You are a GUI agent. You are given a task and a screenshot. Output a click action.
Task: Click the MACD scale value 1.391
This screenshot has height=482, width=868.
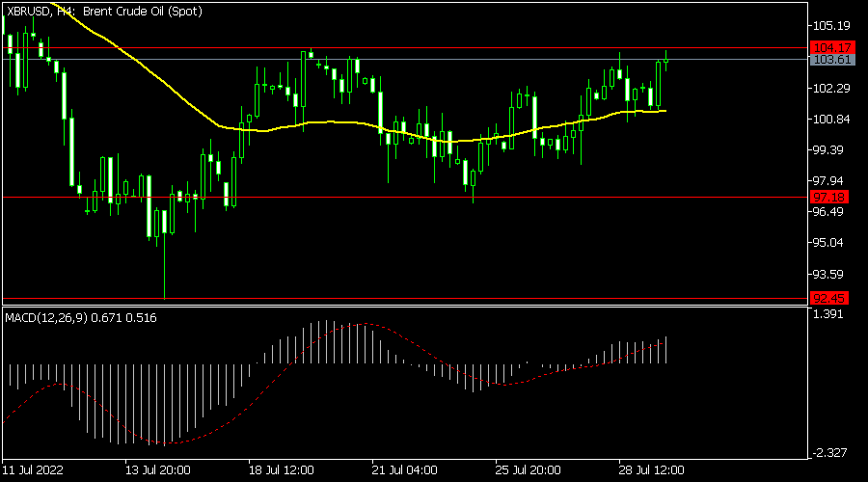click(x=828, y=314)
